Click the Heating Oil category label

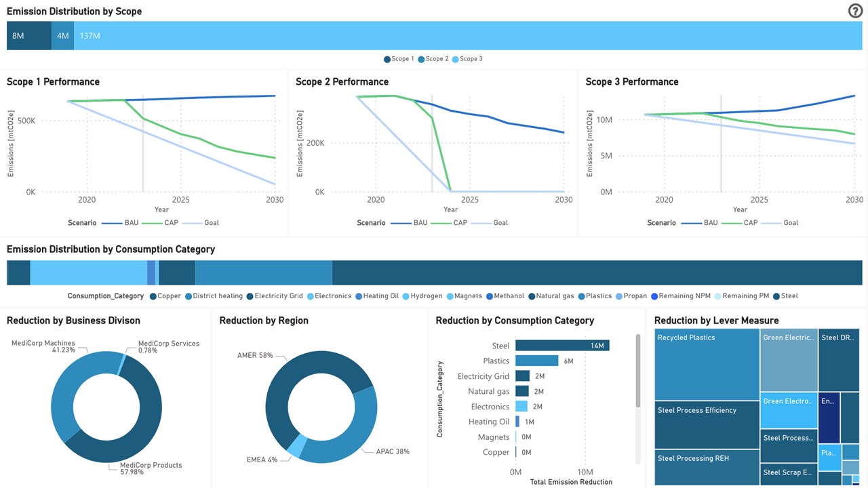pos(488,422)
